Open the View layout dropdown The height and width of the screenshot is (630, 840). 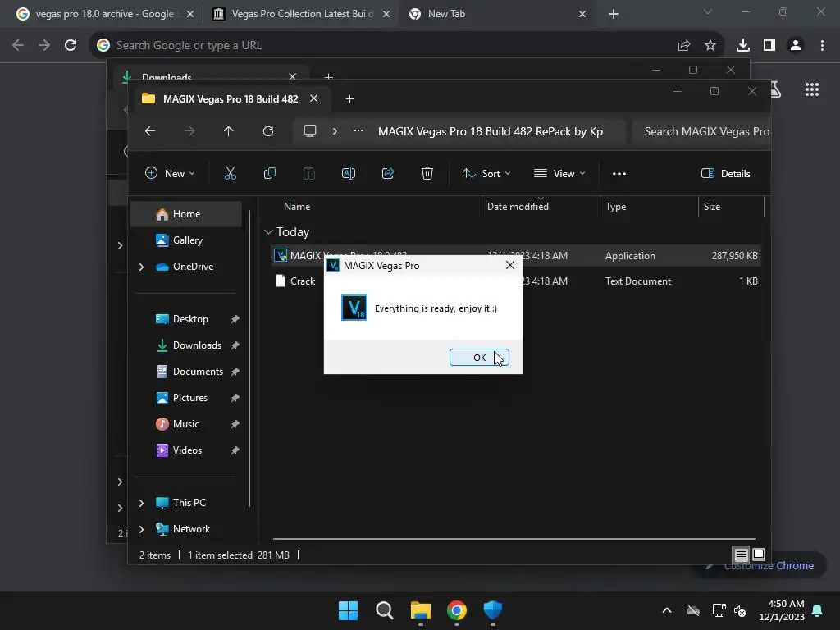coord(559,173)
